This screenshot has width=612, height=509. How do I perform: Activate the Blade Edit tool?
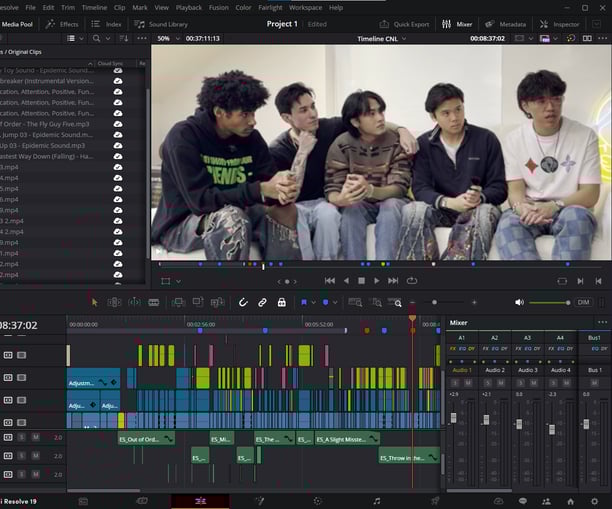point(153,303)
